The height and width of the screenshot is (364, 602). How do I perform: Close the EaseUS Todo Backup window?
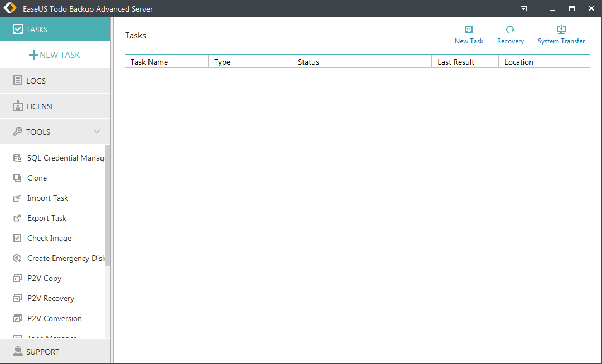591,8
